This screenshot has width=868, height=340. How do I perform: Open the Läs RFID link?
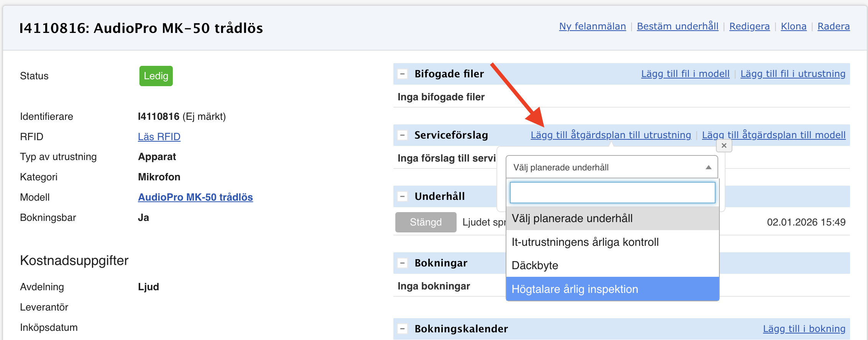tap(159, 137)
